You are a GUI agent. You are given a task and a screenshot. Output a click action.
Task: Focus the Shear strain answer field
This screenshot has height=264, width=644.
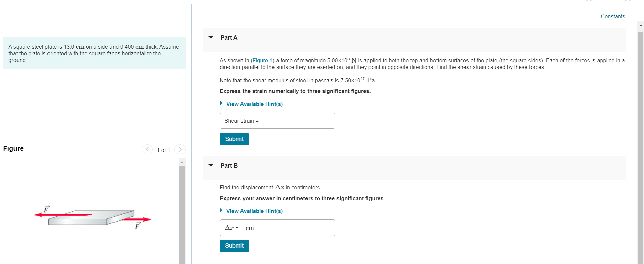click(x=278, y=121)
